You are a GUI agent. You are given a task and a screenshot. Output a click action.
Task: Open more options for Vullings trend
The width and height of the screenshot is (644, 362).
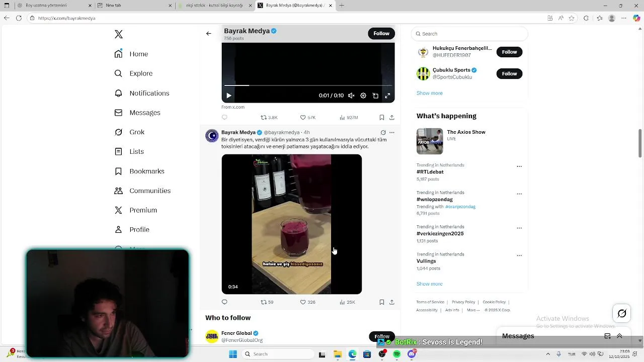point(519,255)
